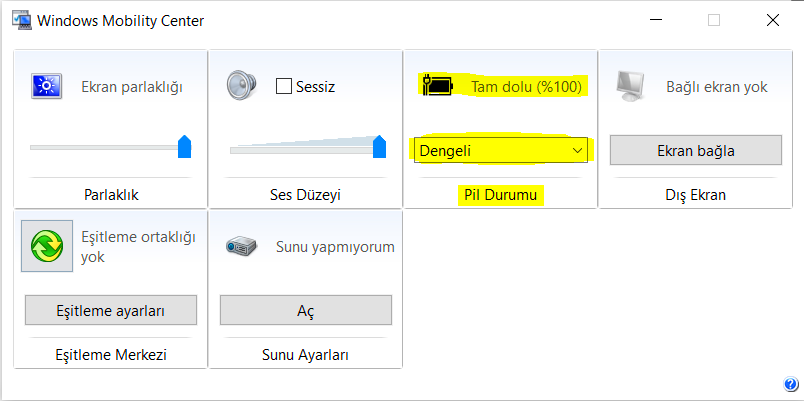Enable the Sessiz mute checkbox
The width and height of the screenshot is (804, 401).
(283, 86)
